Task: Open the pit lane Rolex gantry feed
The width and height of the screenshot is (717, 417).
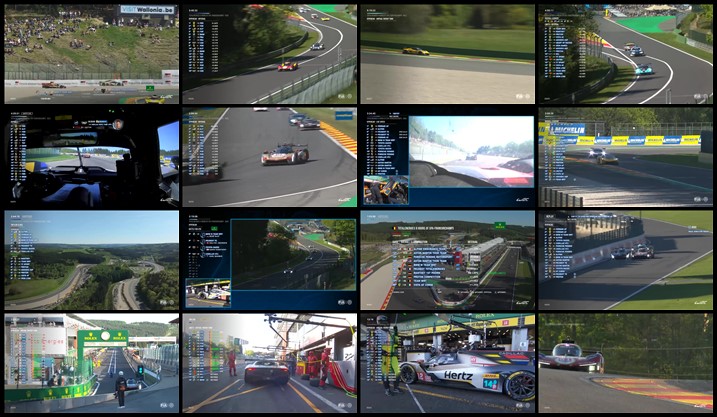Action: click(91, 363)
